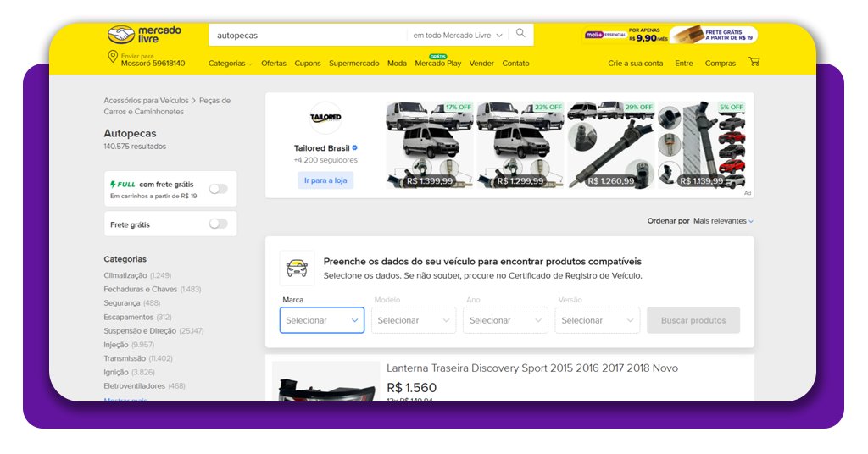Viewport: 868px width, 454px height.
Task: Click the Buscar produtos button
Action: pyautogui.click(x=693, y=320)
